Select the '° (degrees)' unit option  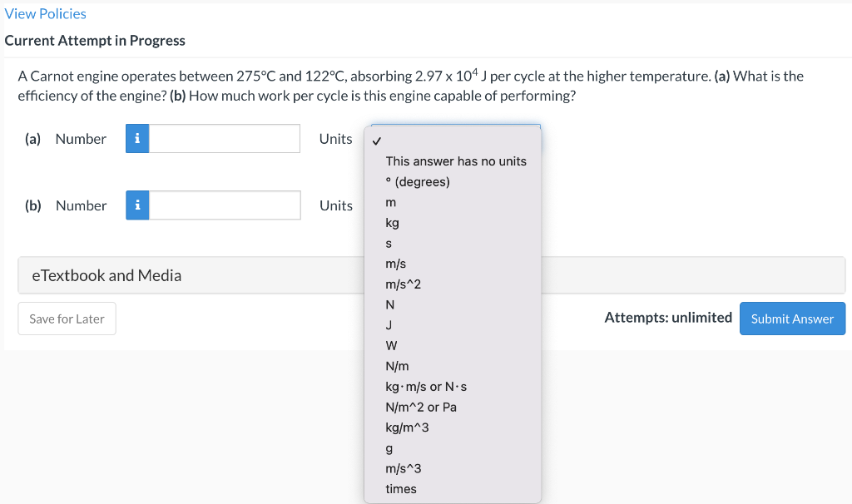418,181
